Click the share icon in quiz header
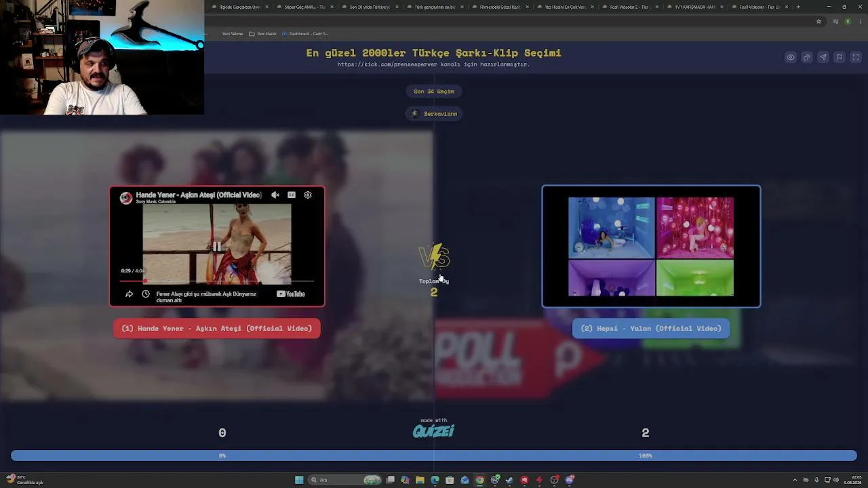Screen dimensions: 868x488 pyautogui.click(x=807, y=58)
